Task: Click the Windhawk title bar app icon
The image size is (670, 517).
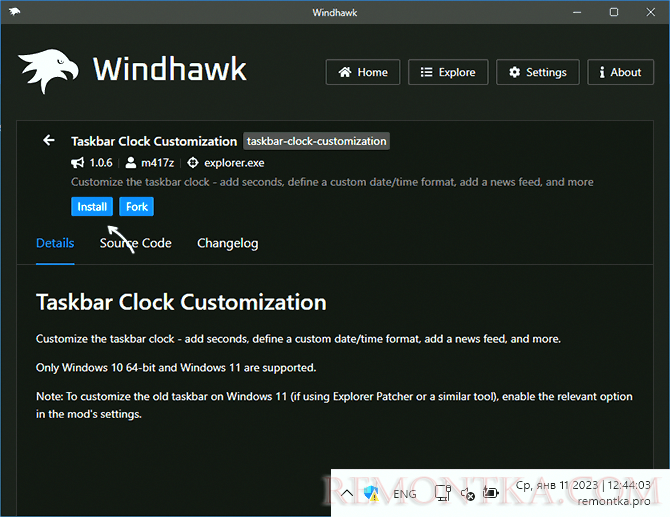Action: [x=15, y=12]
